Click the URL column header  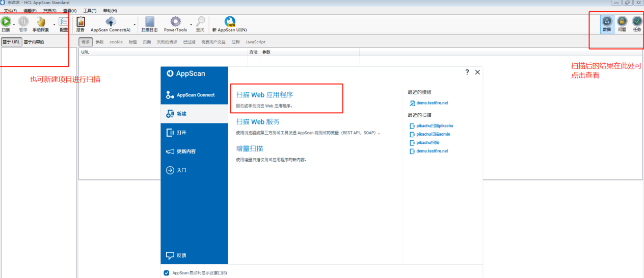pos(163,53)
